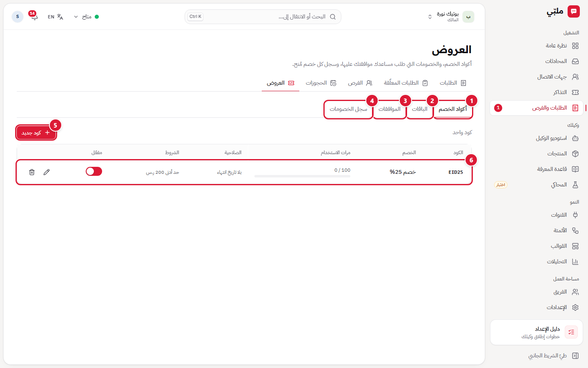Image resolution: width=588 pixels, height=368 pixels.
Task: Open نظرة عامة overview in sidebar
Action: [x=537, y=46]
